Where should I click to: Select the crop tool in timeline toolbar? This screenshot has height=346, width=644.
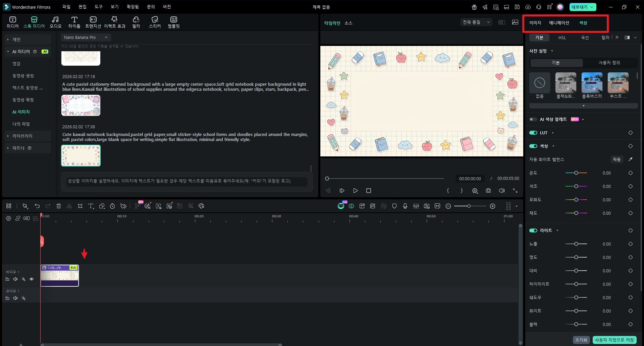point(80,206)
